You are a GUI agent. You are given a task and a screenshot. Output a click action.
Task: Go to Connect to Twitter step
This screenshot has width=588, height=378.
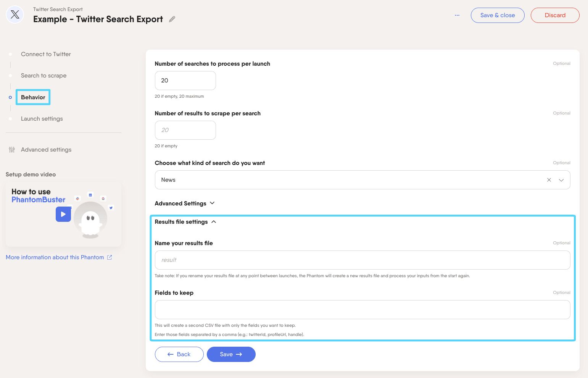[x=46, y=54]
